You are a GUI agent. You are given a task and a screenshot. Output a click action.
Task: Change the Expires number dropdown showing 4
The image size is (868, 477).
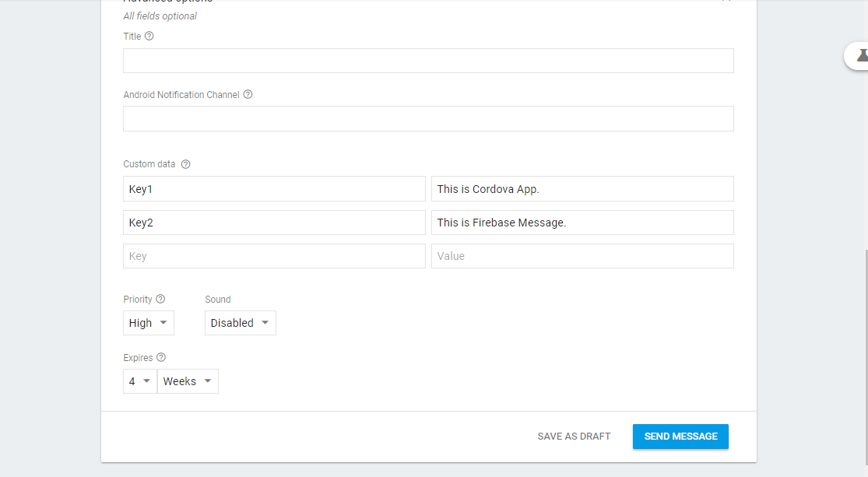point(140,381)
